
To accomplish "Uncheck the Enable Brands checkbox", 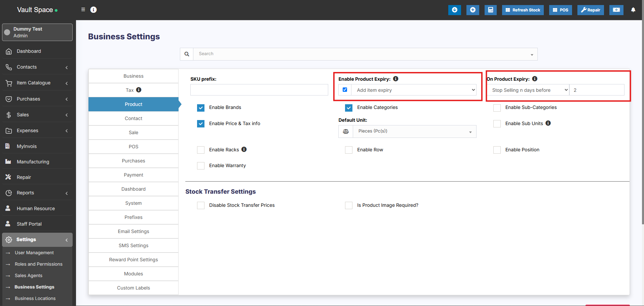I will tap(201, 108).
